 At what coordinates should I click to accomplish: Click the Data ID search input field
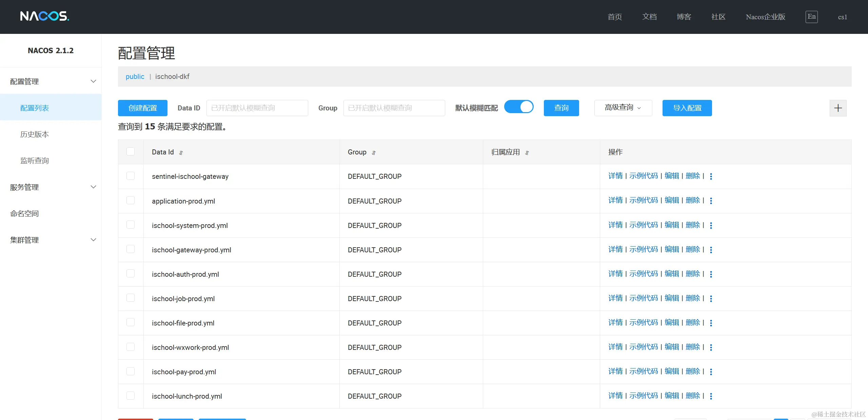[x=257, y=108]
